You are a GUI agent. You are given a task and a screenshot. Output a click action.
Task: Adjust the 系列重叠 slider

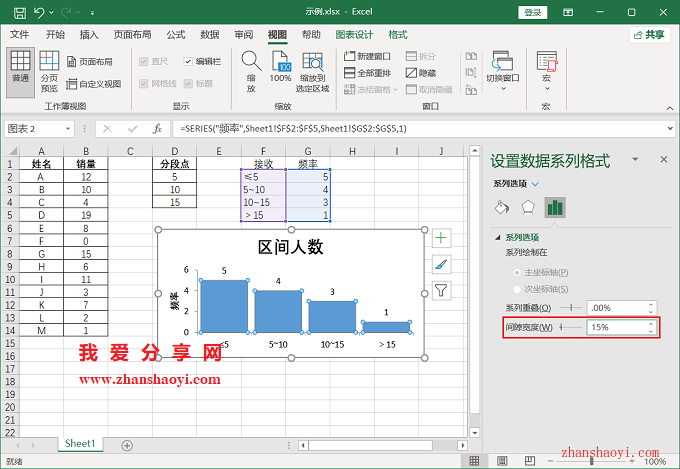[571, 308]
